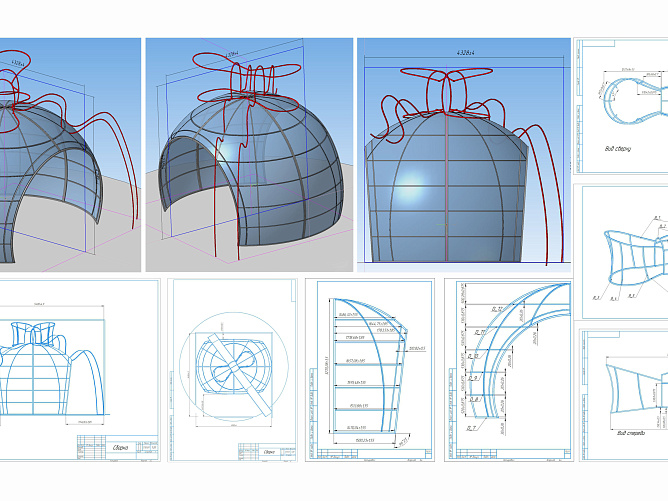Click the crossed bow shape in plan drawing
This screenshot has height=501, width=668.
coord(231,362)
